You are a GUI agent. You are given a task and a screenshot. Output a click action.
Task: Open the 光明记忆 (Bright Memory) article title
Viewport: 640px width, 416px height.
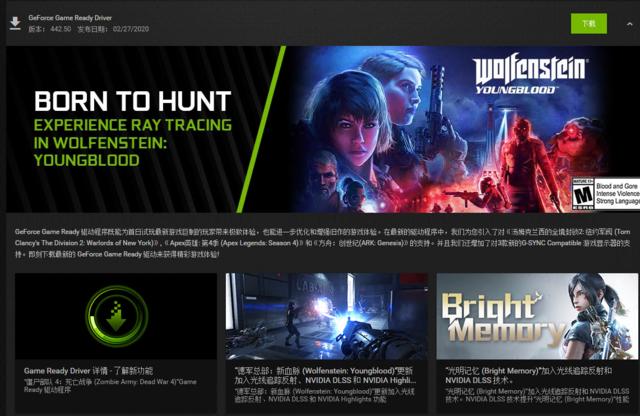tap(529, 376)
